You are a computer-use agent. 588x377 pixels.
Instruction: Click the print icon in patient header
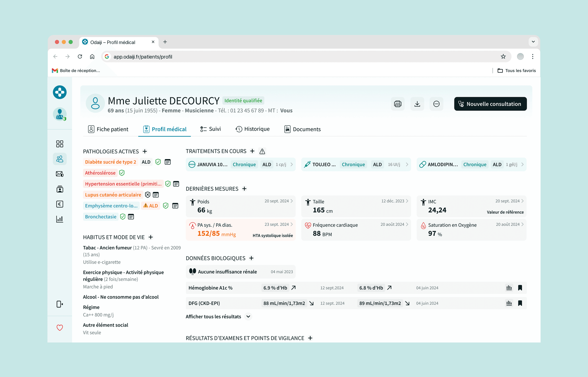click(x=397, y=104)
